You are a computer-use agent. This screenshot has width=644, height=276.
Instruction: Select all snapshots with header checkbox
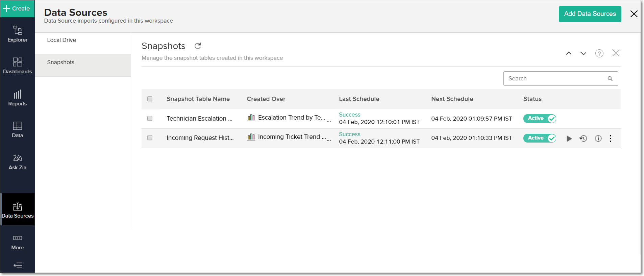[150, 99]
